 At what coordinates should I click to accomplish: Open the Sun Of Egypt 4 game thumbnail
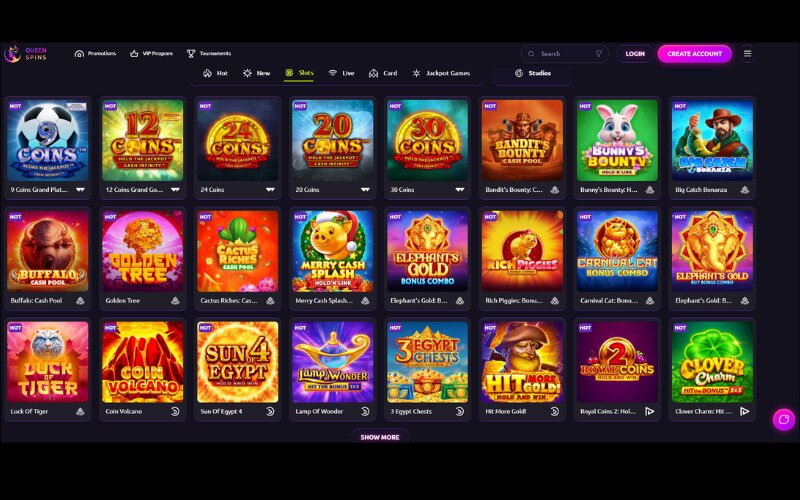coord(238,362)
